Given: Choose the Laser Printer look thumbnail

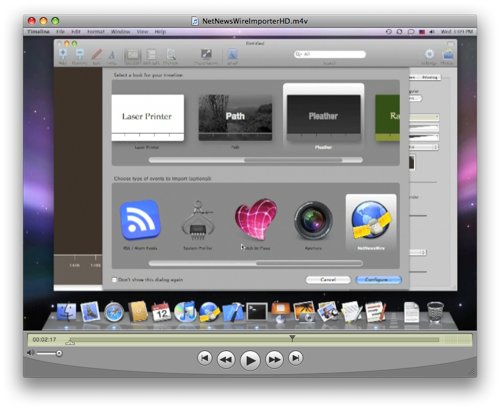Looking at the screenshot, I should [147, 118].
